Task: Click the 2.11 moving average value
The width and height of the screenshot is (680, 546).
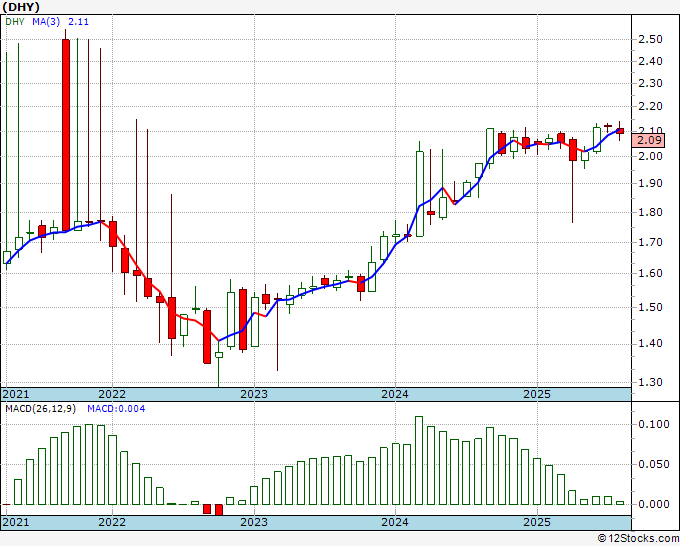Action: (x=78, y=22)
